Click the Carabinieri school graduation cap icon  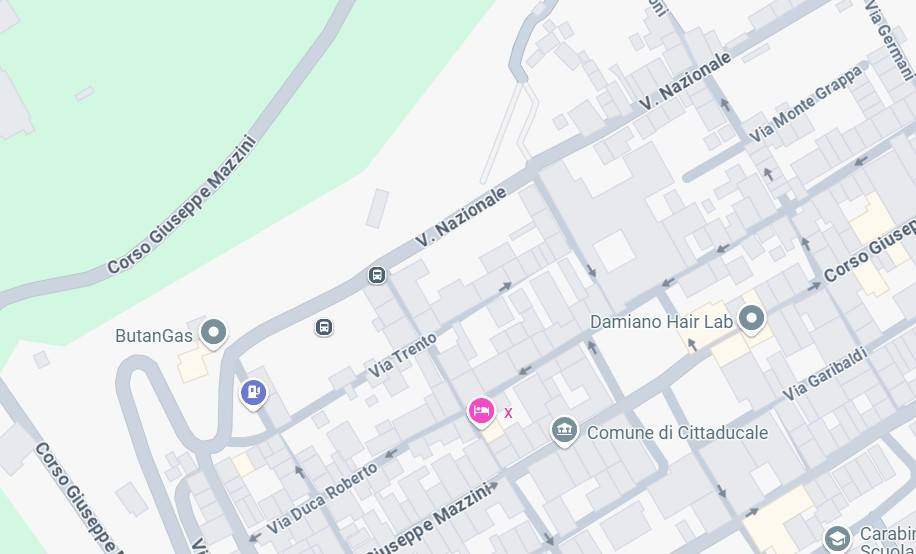coord(837,539)
